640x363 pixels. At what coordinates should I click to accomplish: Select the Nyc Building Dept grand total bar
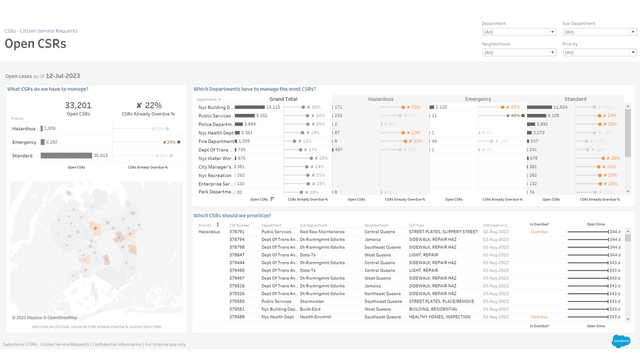pyautogui.click(x=250, y=107)
